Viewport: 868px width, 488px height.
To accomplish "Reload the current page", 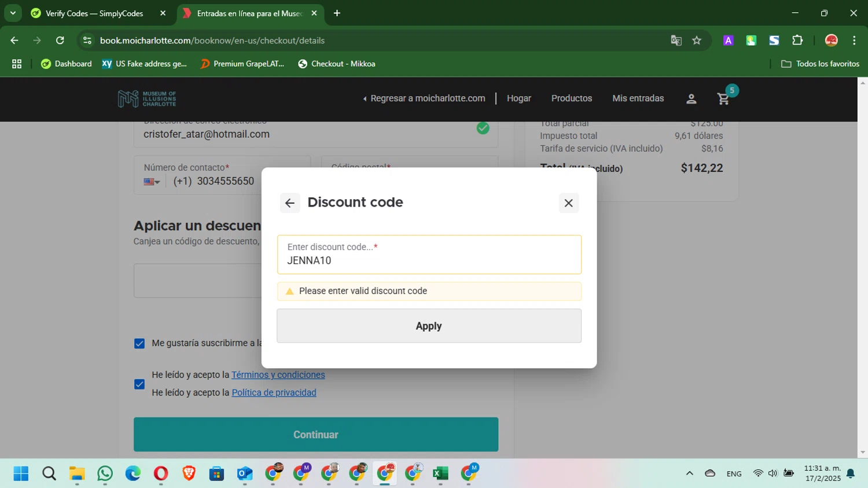I will pyautogui.click(x=60, y=41).
